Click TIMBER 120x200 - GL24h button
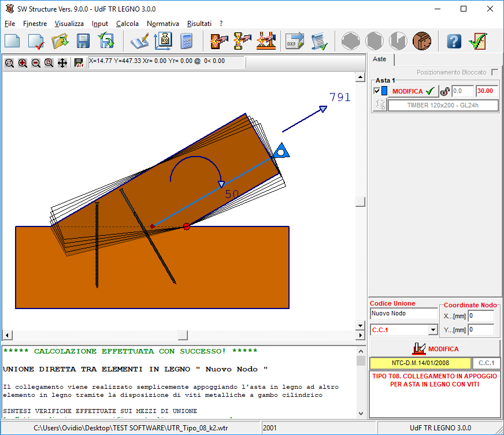The height and width of the screenshot is (435, 504). [443, 105]
